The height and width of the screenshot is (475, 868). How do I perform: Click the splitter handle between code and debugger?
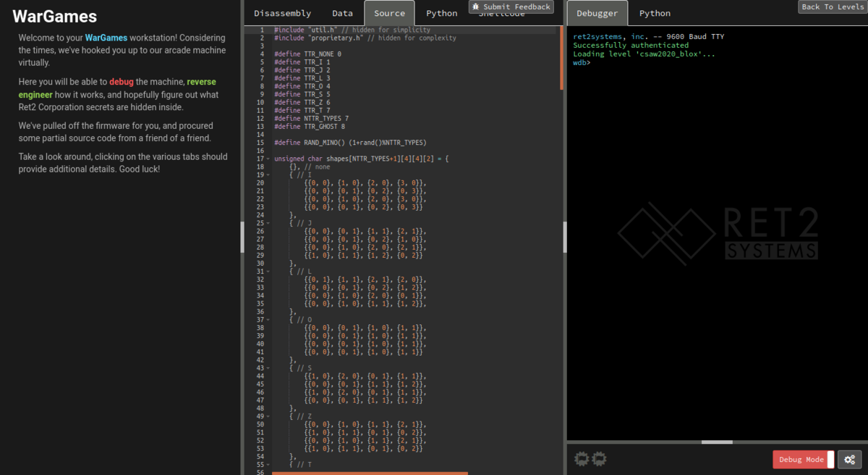click(x=565, y=237)
